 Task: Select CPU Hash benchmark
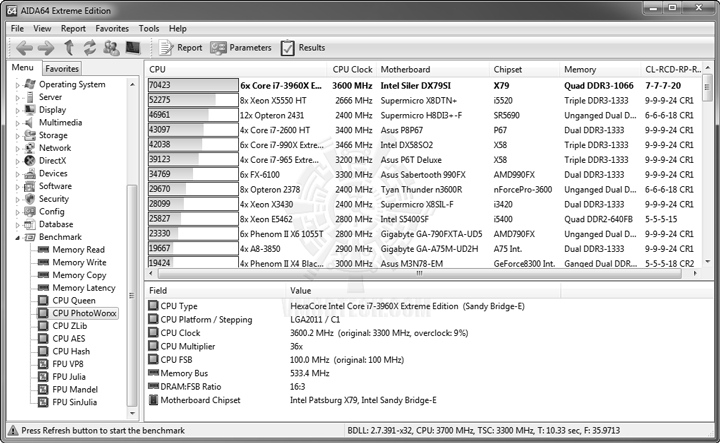pos(71,352)
